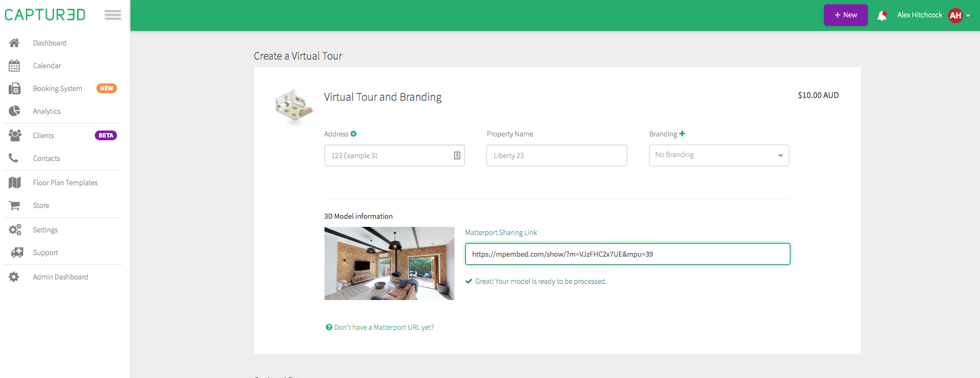Image resolution: width=980 pixels, height=378 pixels.
Task: Click the Floor Plan Templates map icon
Action: coord(15,183)
